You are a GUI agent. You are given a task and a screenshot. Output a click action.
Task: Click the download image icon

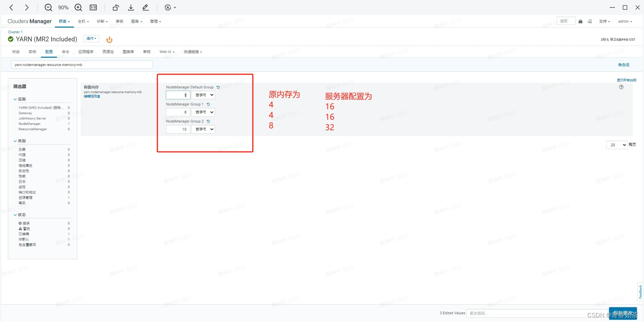pyautogui.click(x=131, y=7)
